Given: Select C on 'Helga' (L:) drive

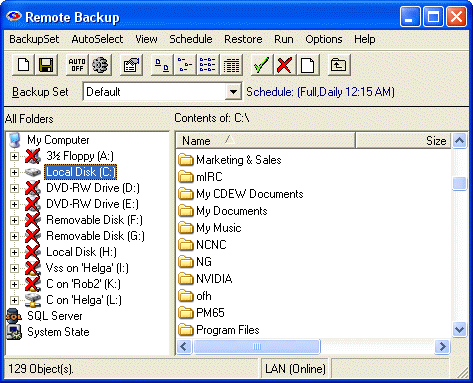Looking at the screenshot, I should (x=84, y=300).
